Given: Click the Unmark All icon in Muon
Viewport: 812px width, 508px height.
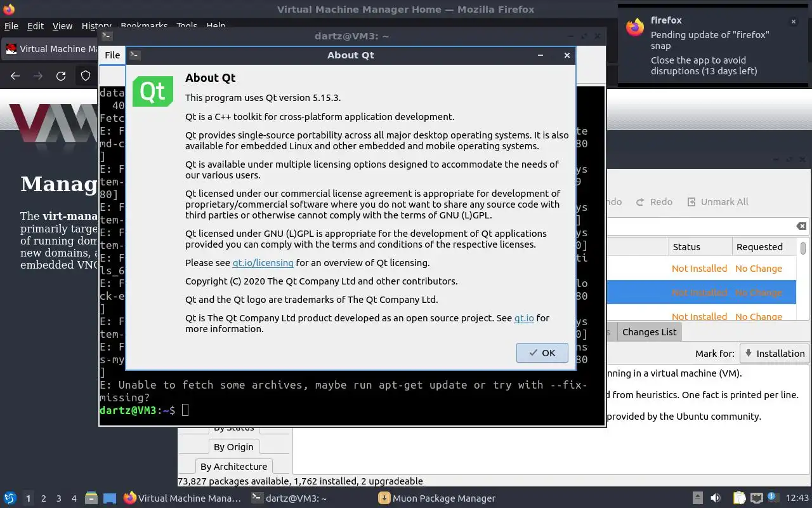Looking at the screenshot, I should click(691, 202).
